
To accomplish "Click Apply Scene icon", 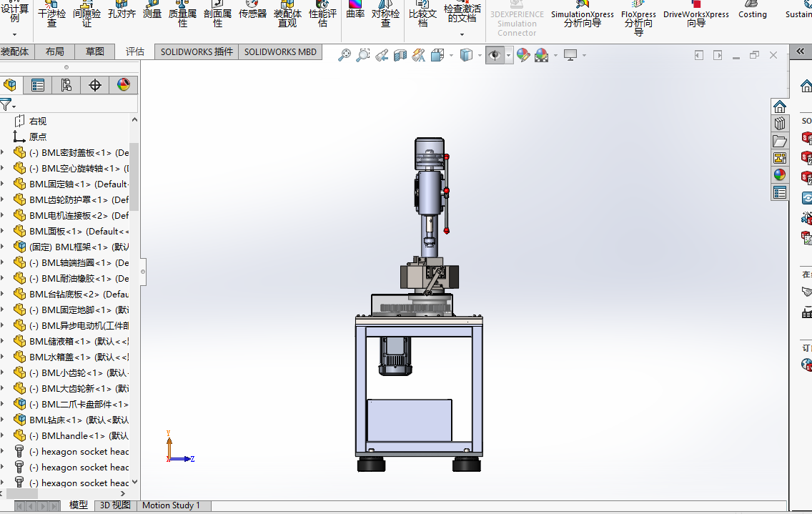I will point(541,55).
